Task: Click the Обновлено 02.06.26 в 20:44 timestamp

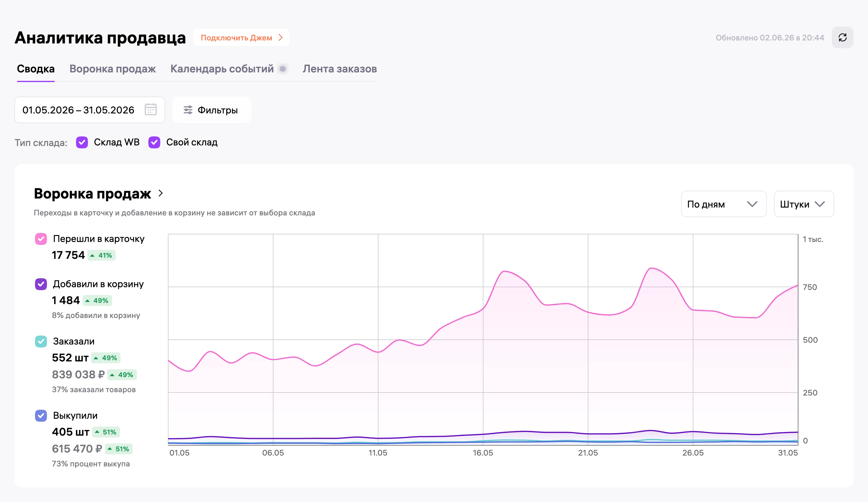Action: [x=770, y=38]
